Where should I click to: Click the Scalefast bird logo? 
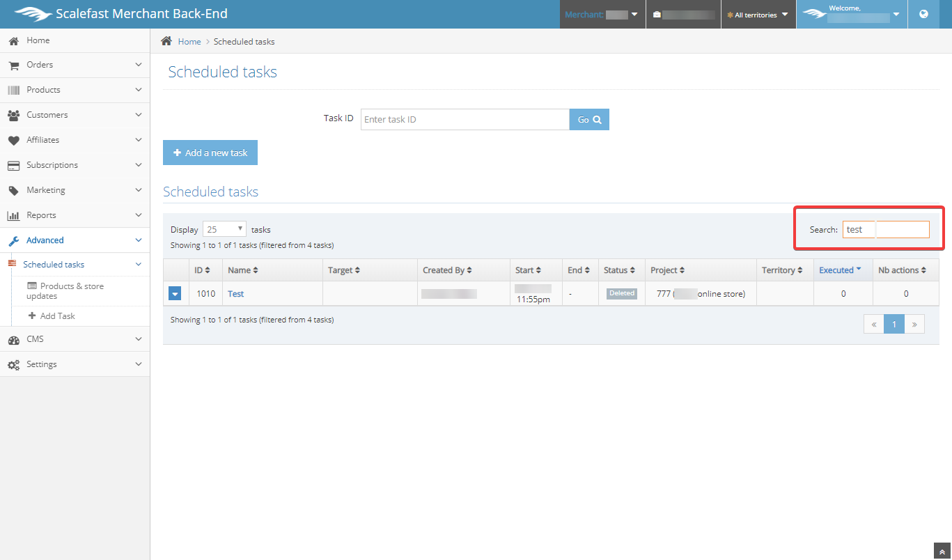[33, 14]
